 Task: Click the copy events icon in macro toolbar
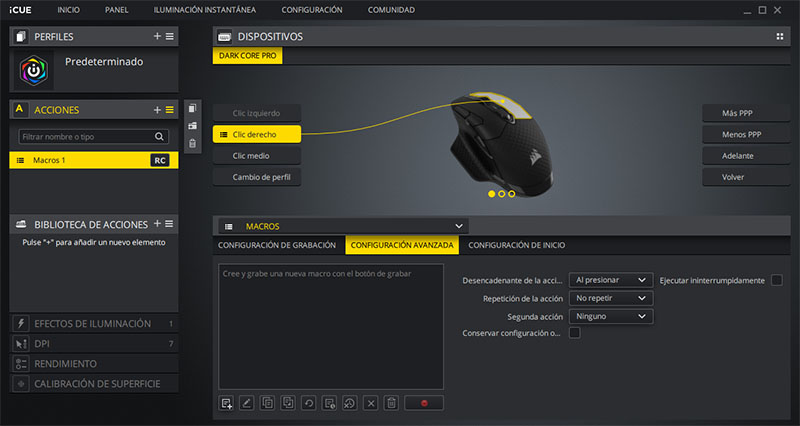pyautogui.click(x=267, y=403)
